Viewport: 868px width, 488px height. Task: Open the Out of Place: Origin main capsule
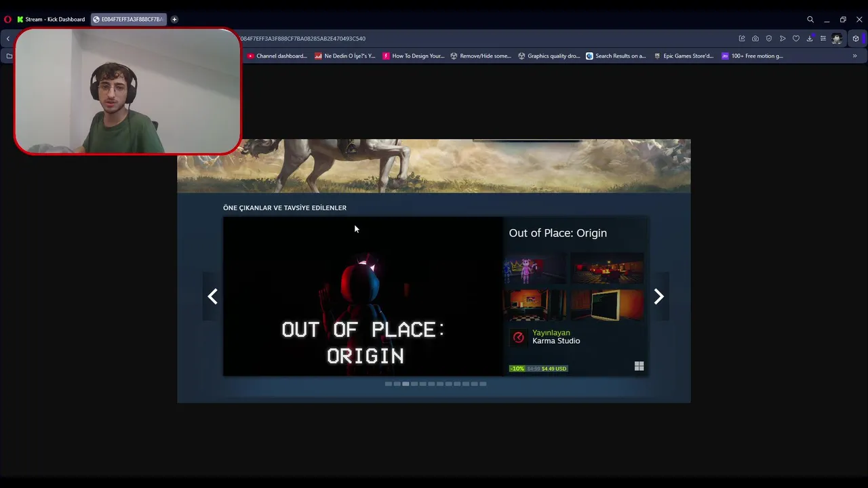click(x=363, y=296)
